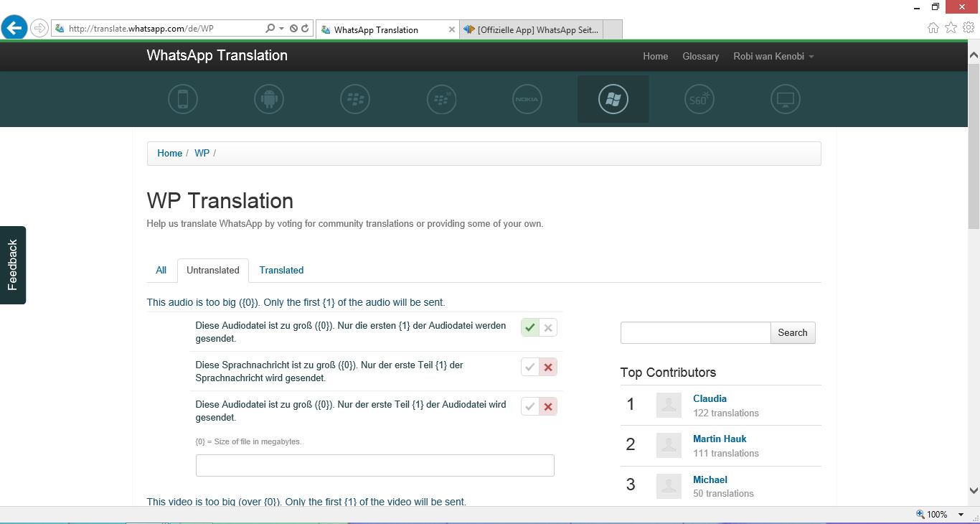Click the new translation input field
The image size is (980, 524).
(x=375, y=465)
